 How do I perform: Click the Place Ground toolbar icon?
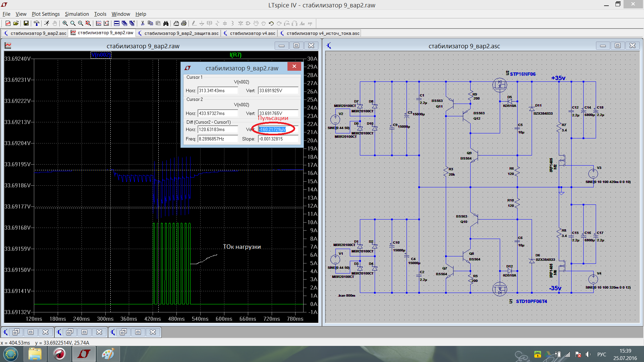(202, 23)
